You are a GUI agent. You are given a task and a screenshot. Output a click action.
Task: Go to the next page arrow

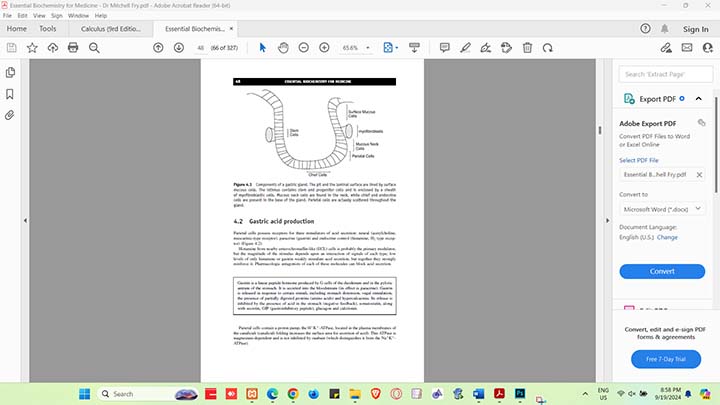[x=179, y=48]
